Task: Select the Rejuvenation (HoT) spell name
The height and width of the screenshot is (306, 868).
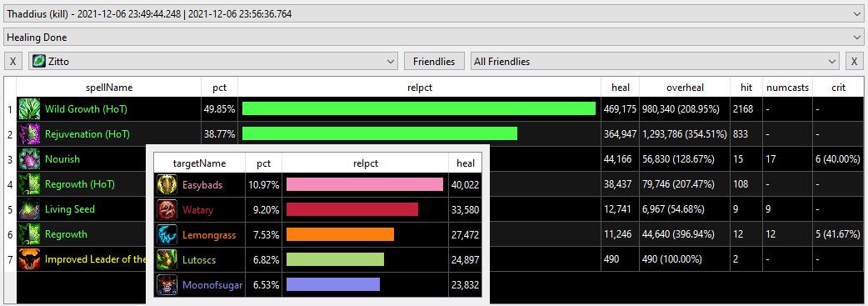Action: coord(88,134)
